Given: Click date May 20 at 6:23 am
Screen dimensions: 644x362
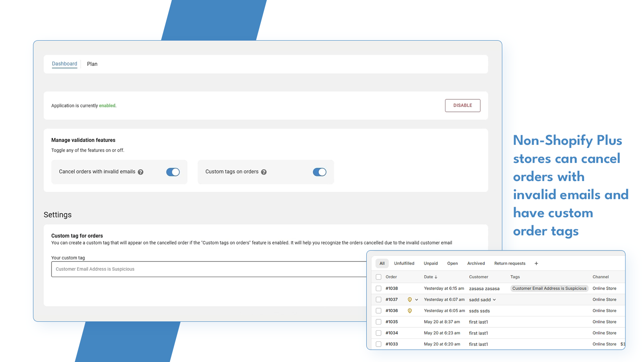Looking at the screenshot, I should click(442, 333).
